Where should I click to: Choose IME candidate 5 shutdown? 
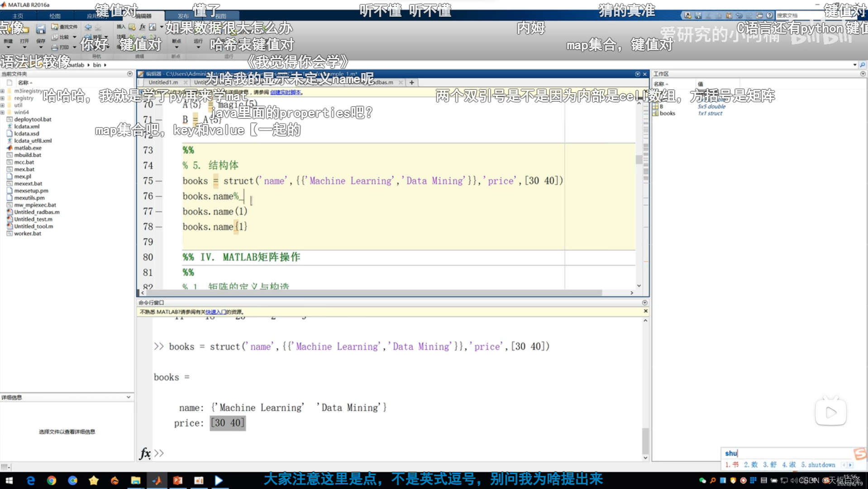click(818, 465)
